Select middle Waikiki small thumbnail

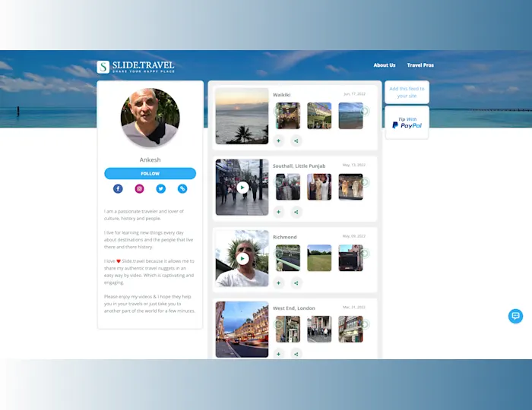[319, 116]
